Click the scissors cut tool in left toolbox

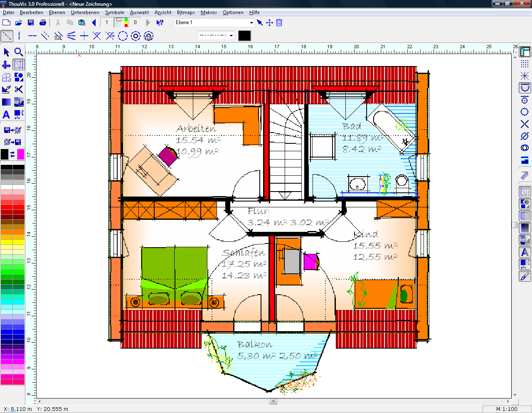pos(19,89)
